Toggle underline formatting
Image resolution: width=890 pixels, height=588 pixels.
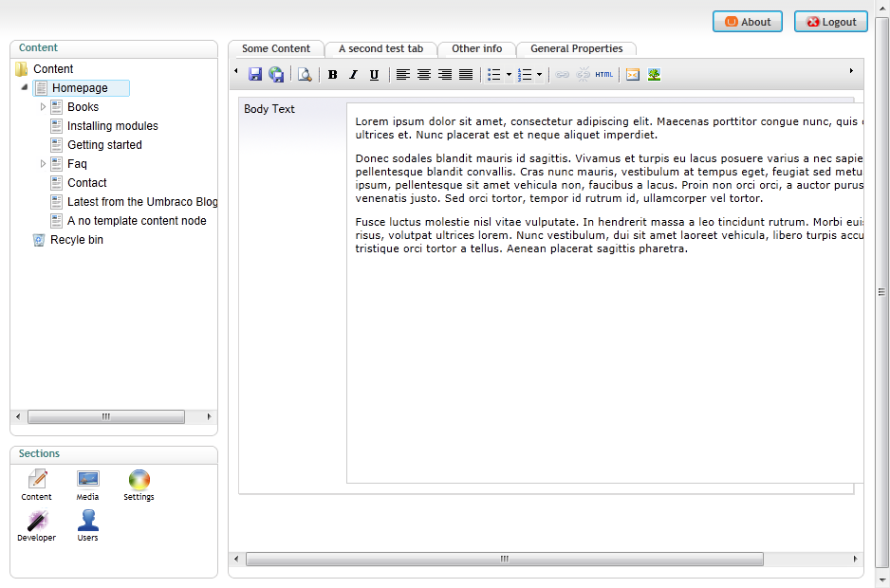pyautogui.click(x=374, y=75)
